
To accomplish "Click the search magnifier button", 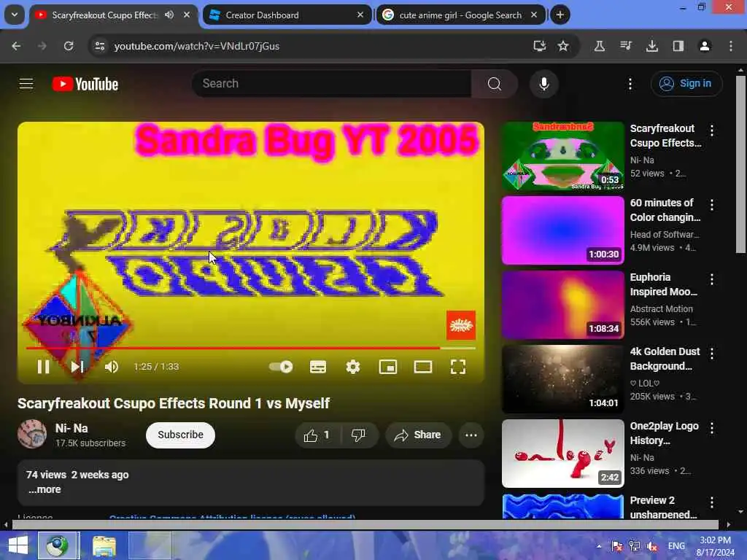I will pyautogui.click(x=495, y=84).
